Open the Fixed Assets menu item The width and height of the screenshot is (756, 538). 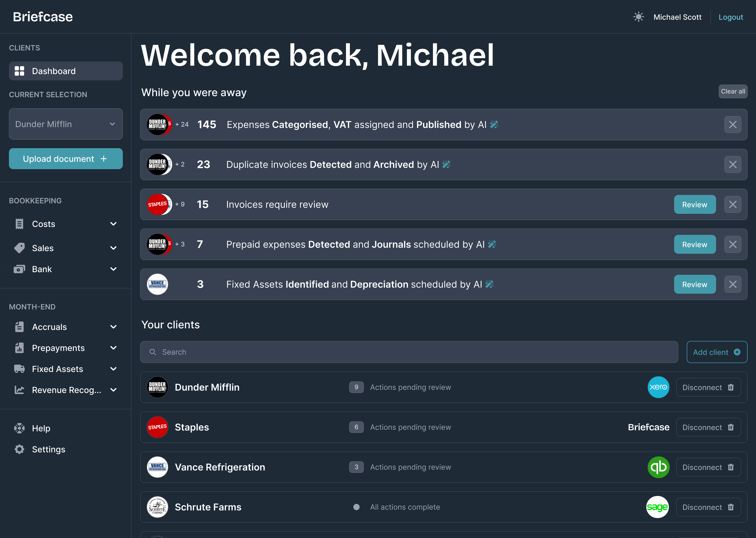[x=57, y=369]
